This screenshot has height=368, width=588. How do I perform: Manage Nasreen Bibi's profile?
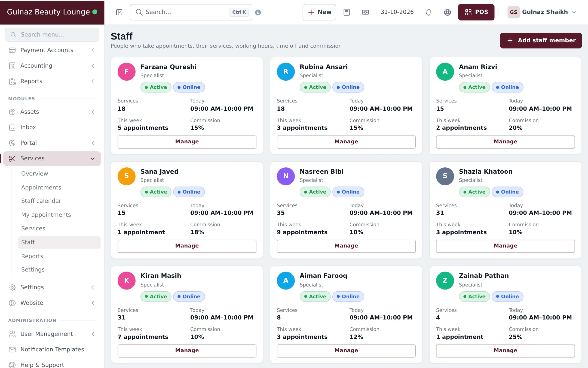pyautogui.click(x=346, y=246)
